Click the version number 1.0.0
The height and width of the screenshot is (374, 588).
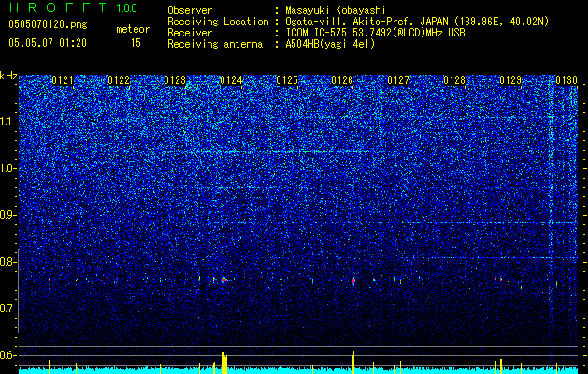126,7
